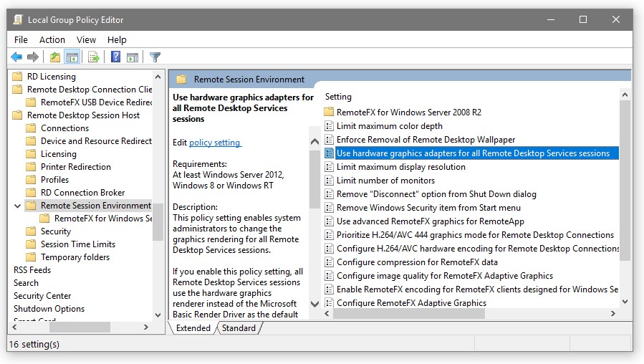Select the Session Time Limits tree folder
Image resolution: width=644 pixels, height=364 pixels.
[77, 244]
